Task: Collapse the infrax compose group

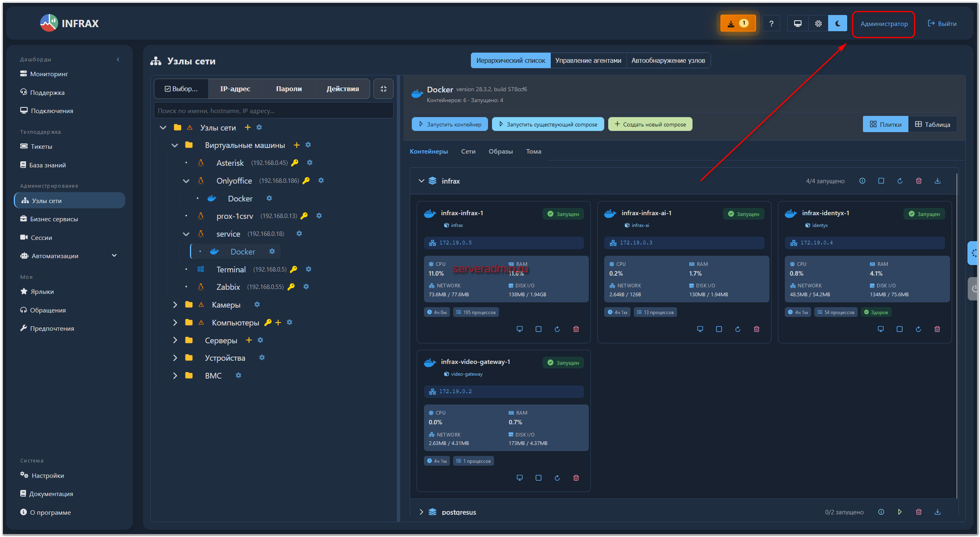Action: 421,181
